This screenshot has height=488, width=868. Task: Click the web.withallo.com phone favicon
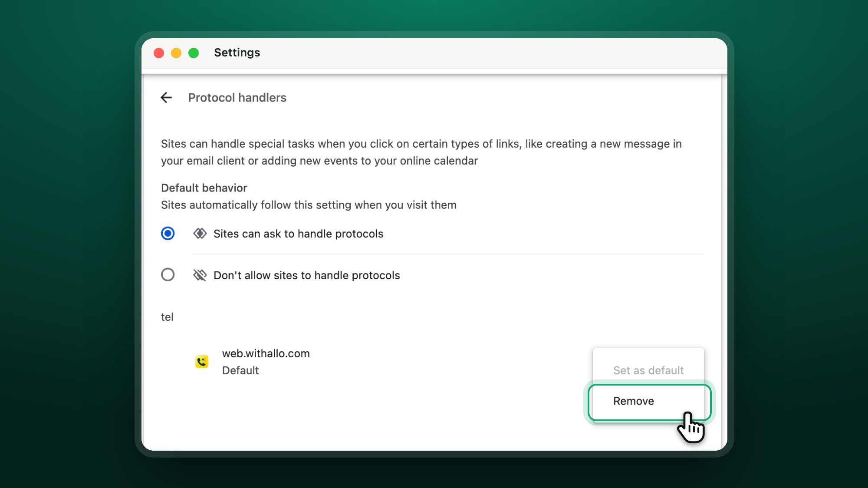click(x=202, y=362)
